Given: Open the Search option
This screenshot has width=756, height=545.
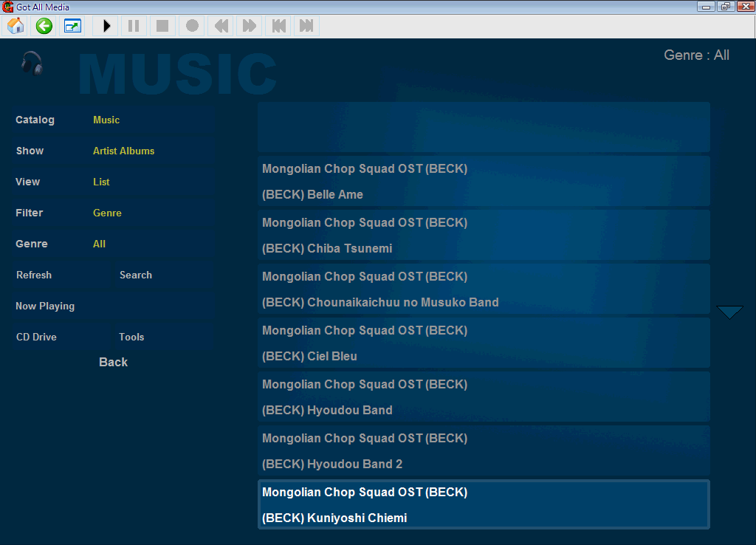Looking at the screenshot, I should [164, 275].
